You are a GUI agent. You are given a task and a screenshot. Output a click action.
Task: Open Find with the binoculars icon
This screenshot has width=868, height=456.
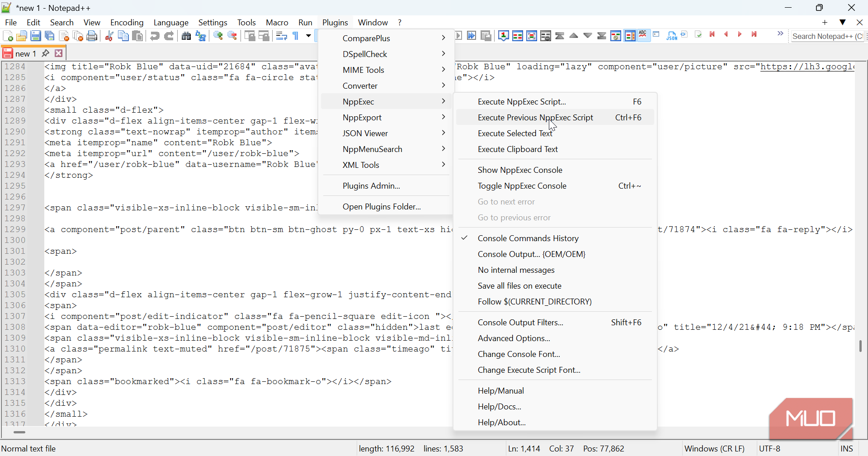point(186,36)
